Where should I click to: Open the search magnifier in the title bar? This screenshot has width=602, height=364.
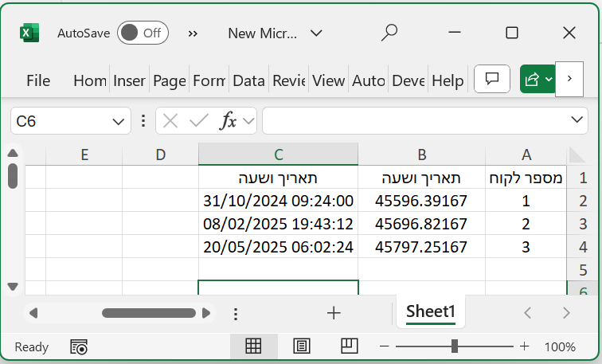coord(389,33)
